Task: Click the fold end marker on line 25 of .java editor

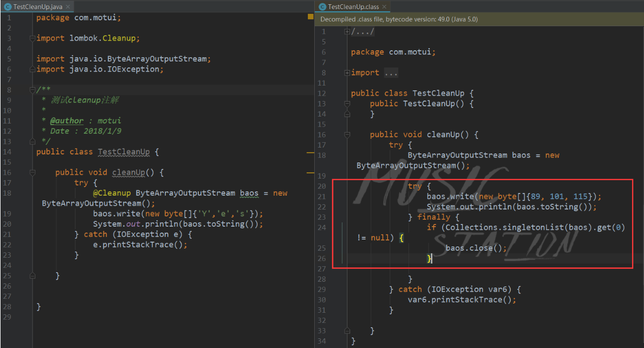Action: coord(33,276)
